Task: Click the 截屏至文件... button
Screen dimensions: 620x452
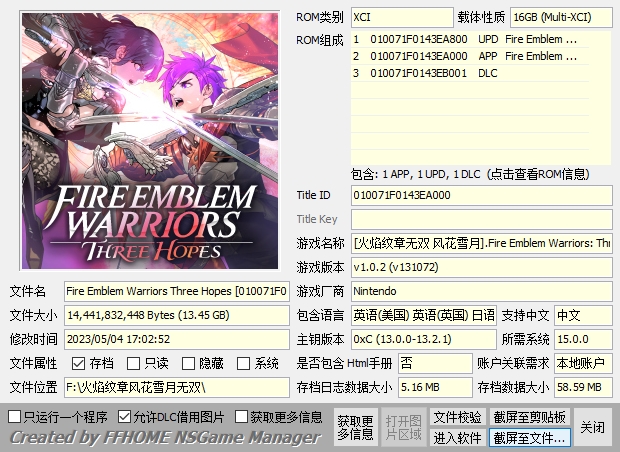Action: pos(529,438)
